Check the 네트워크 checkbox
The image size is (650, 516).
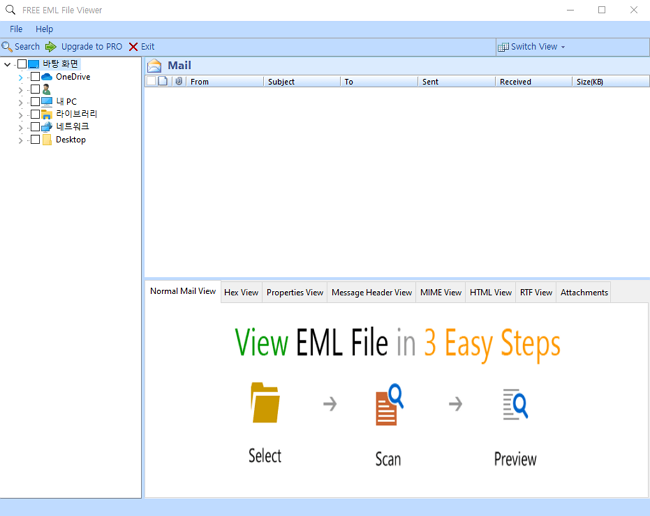[x=35, y=127]
